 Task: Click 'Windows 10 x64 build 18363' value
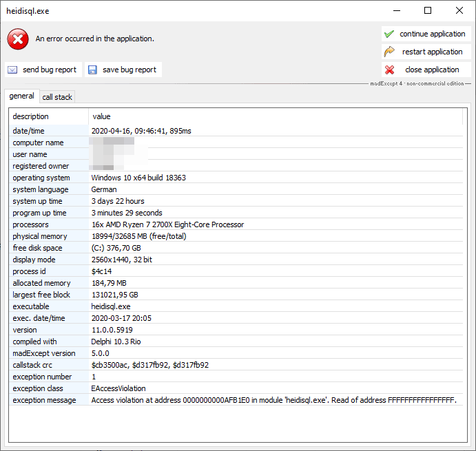138,178
